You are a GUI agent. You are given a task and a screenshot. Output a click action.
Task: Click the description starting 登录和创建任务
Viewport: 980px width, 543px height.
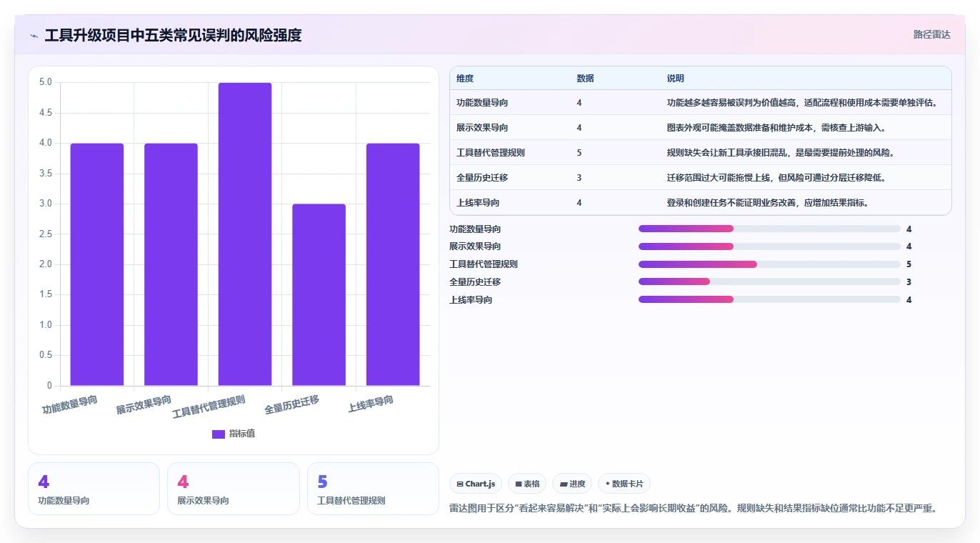pyautogui.click(x=767, y=203)
